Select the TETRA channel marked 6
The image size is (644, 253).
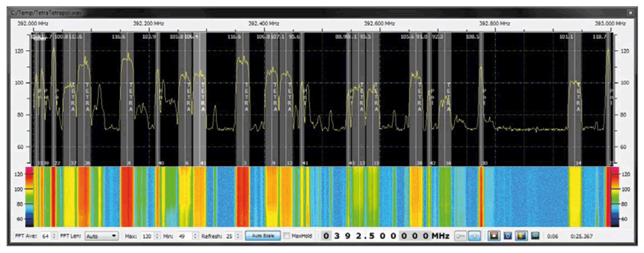point(186,99)
